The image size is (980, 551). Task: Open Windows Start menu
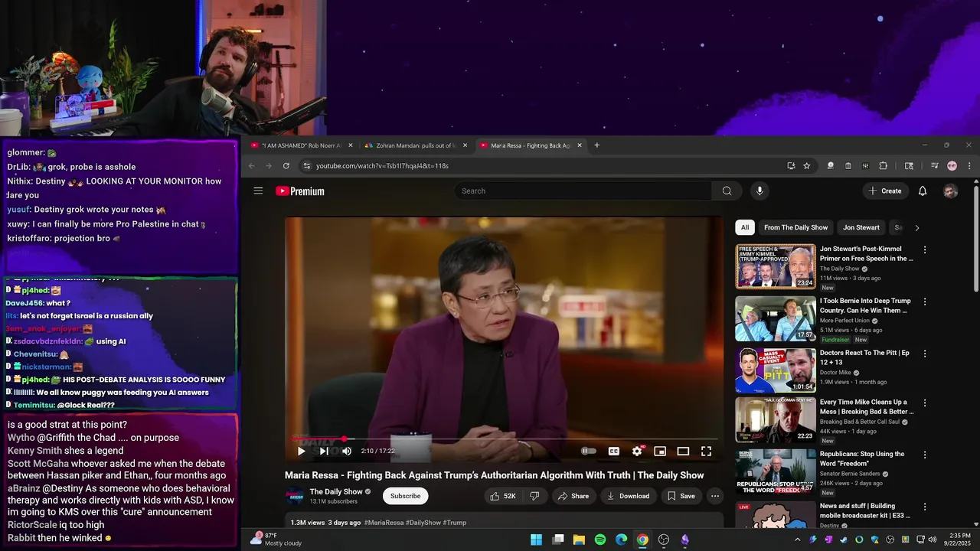(x=537, y=540)
